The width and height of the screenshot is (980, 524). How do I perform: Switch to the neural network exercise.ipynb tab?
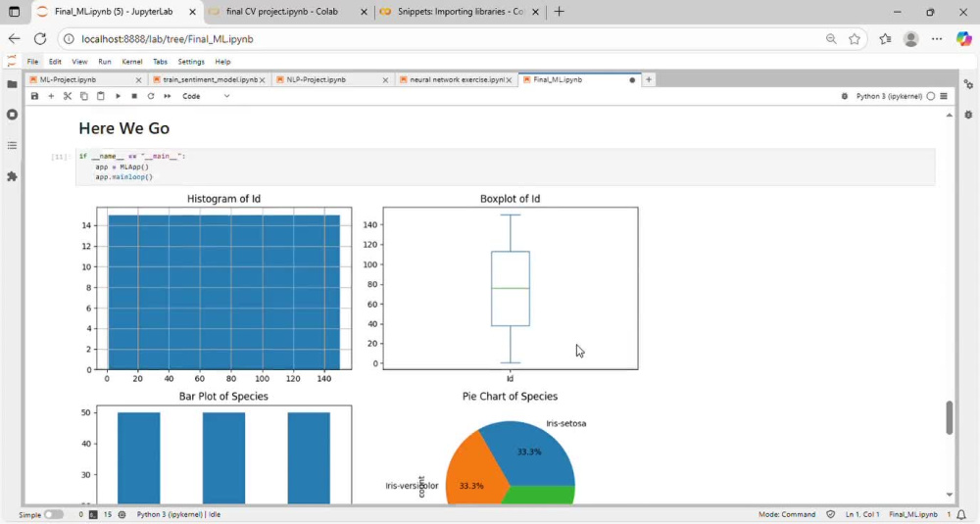[x=457, y=80]
